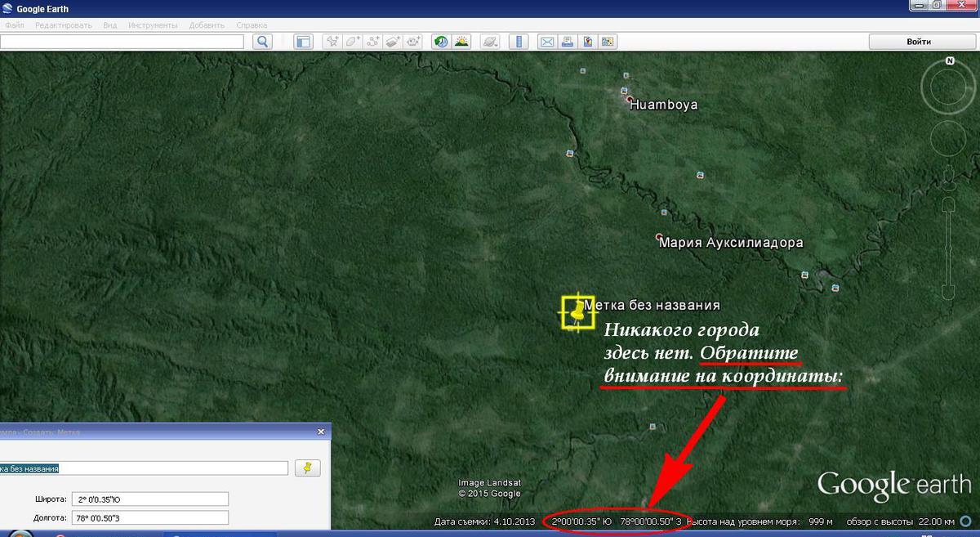Open the Файл menu
980x537 pixels.
click(x=15, y=25)
